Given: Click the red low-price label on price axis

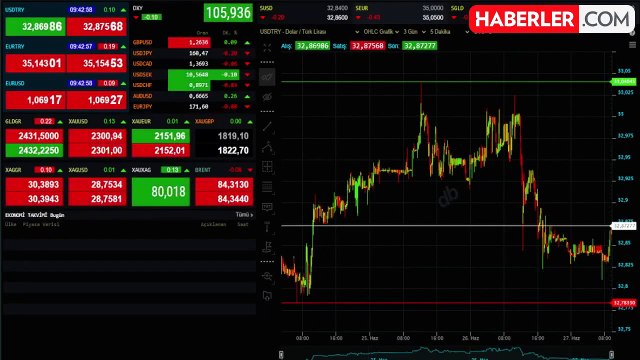Looking at the screenshot, I should pyautogui.click(x=623, y=303).
